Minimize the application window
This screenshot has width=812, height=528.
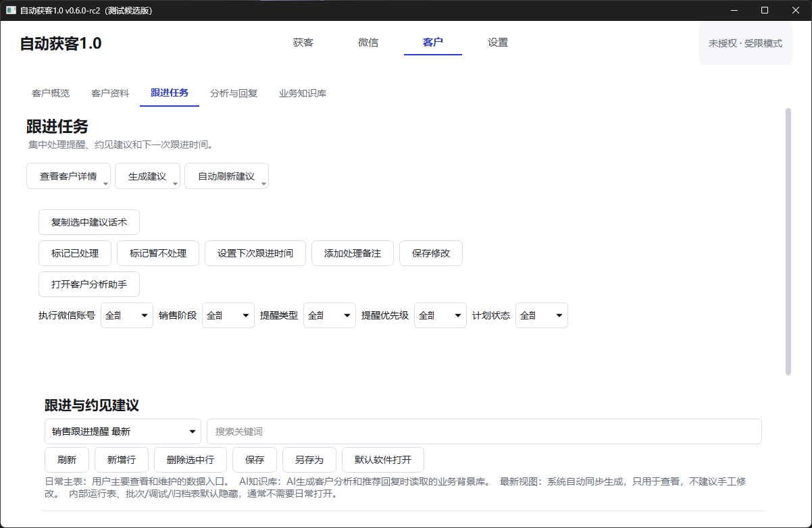pos(733,10)
